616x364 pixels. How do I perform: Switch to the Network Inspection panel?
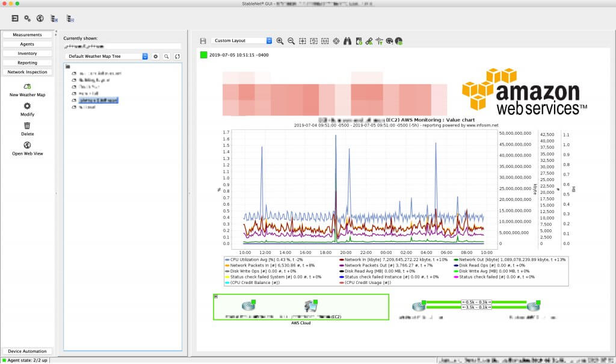tap(26, 72)
